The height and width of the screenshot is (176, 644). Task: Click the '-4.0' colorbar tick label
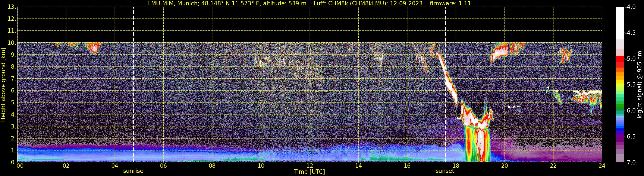(x=630, y=7)
